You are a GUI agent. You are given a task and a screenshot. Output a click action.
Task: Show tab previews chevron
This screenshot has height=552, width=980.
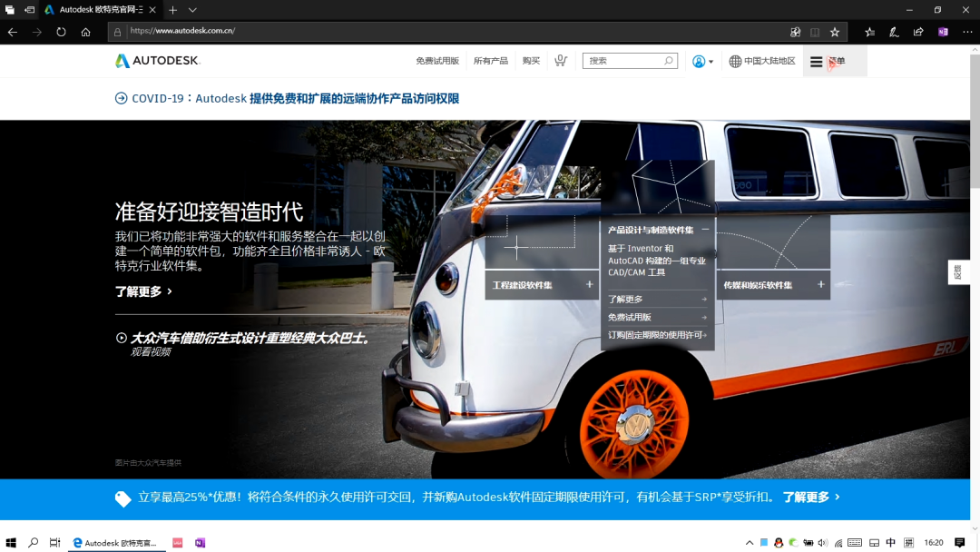coord(191,10)
